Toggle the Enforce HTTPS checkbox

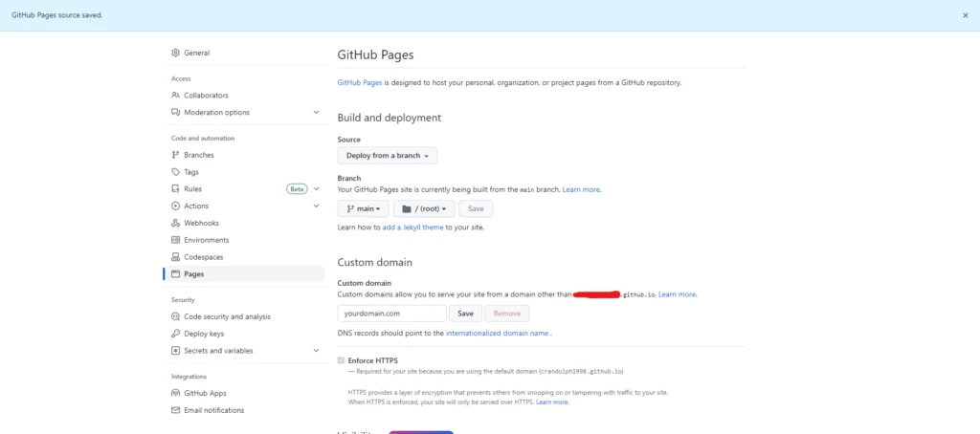[341, 360]
